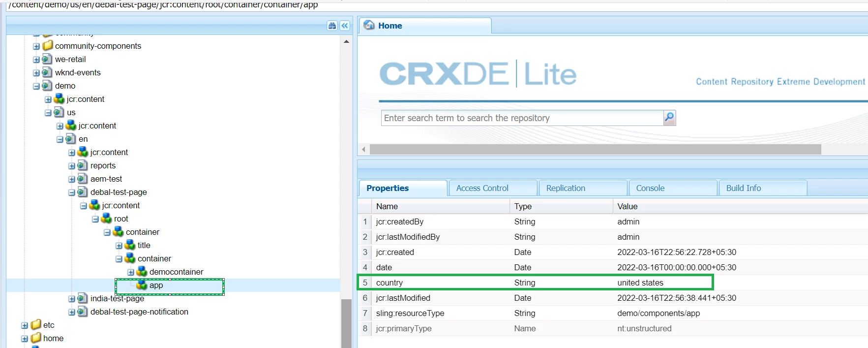Screen dimensions: 868x348
Task: Click the debal-test-page-notification page icon
Action: 83,312
